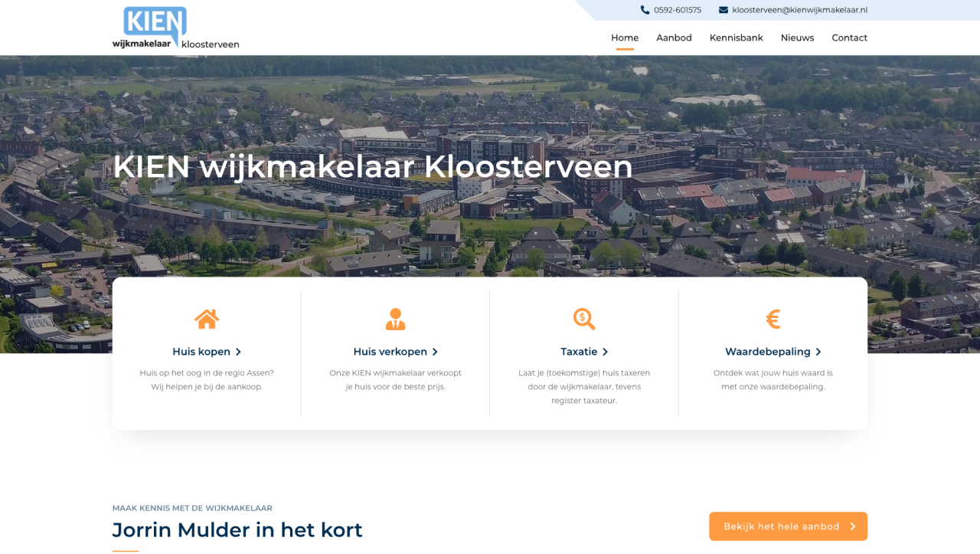Click the KIEN wijkmakelaar Kloosterveen logo
The width and height of the screenshot is (980, 554).
coord(175,28)
